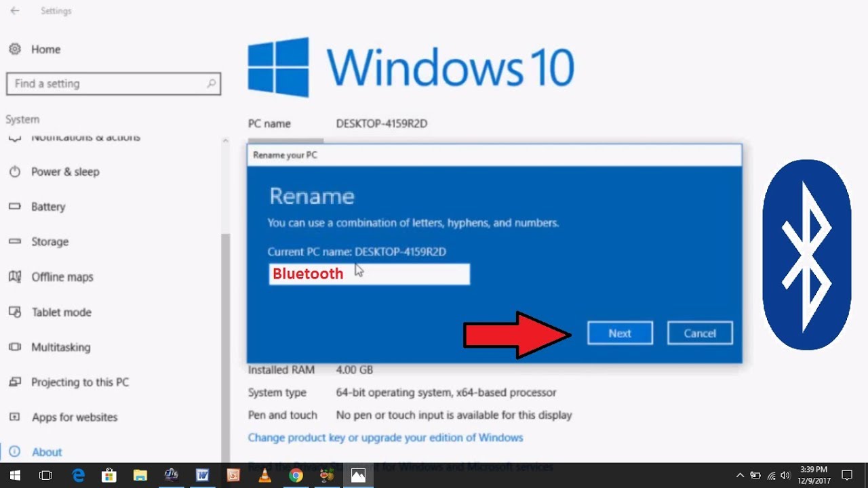Open Multitasking settings
The width and height of the screenshot is (868, 488).
[60, 347]
